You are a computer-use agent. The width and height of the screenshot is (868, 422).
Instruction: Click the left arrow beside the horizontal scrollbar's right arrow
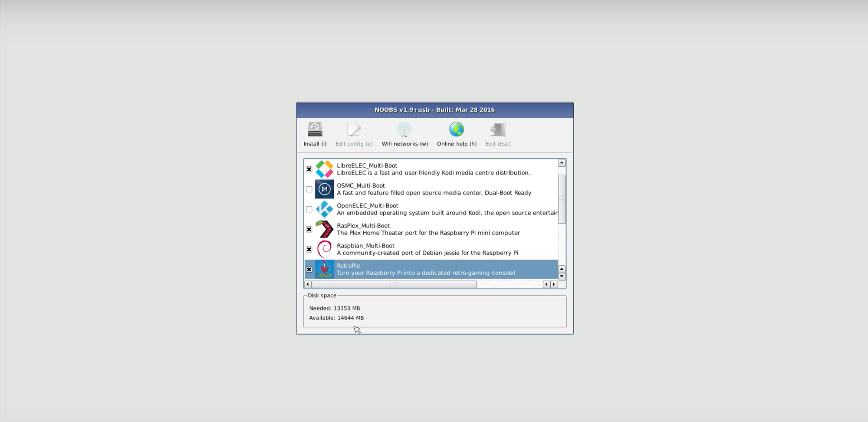[x=546, y=284]
